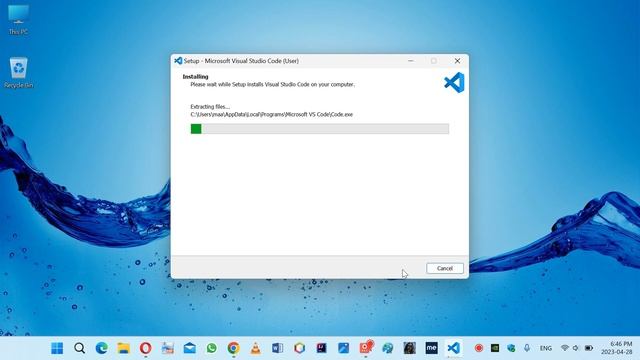The height and width of the screenshot is (360, 640).
Task: Open Microsoft Word from taskbar
Action: point(278,348)
